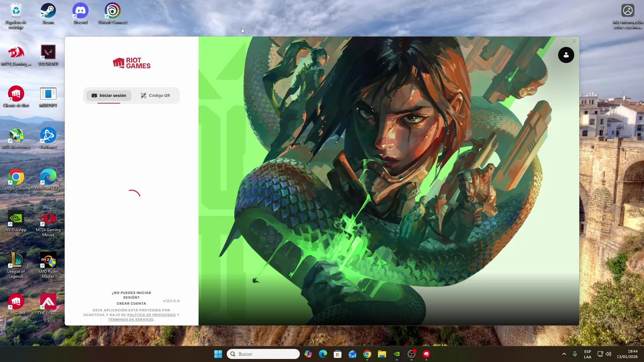Select the M724 Gaming Mouse desktop shortcut
644x362 pixels.
(x=48, y=224)
